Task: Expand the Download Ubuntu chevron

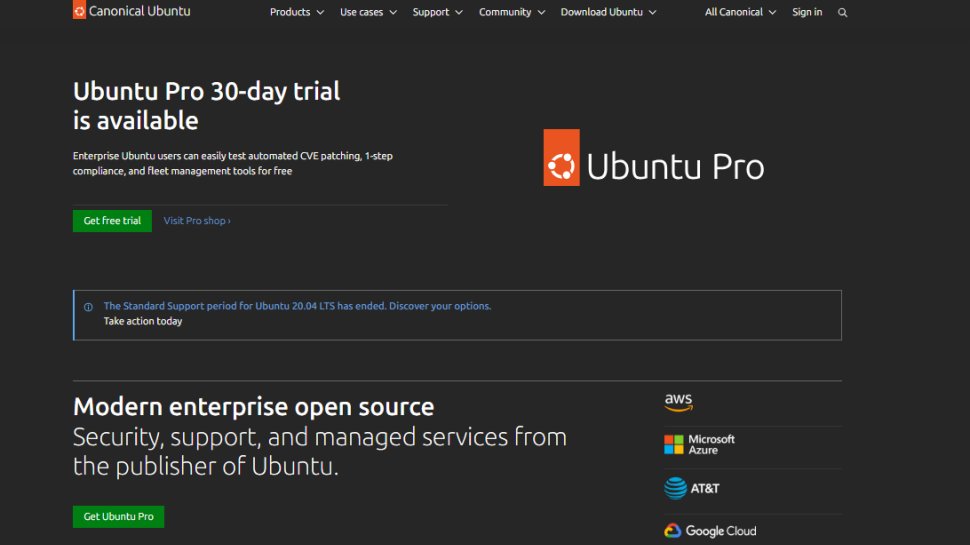Action: [653, 12]
